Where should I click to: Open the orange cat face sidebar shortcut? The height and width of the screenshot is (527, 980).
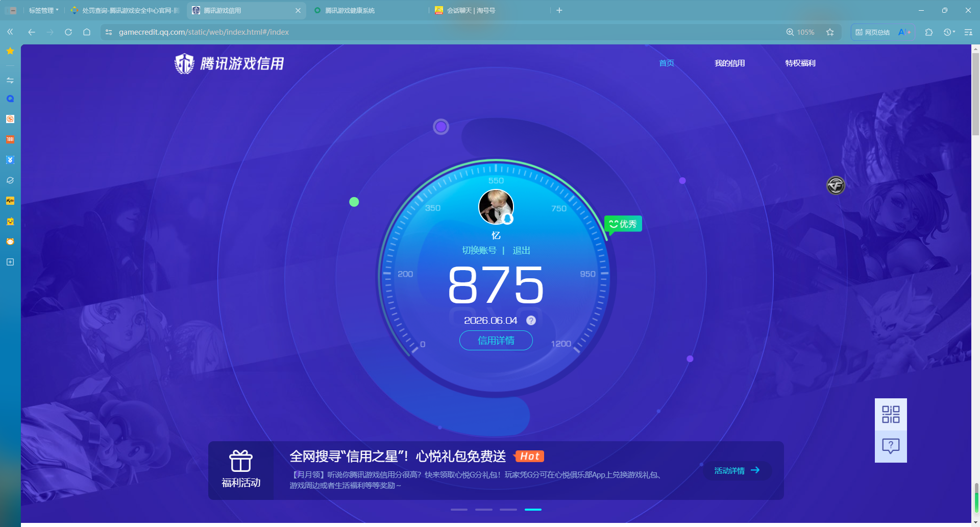click(x=10, y=242)
